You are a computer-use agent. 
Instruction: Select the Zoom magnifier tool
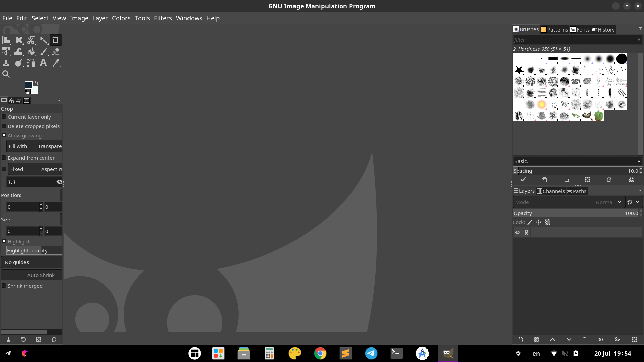coord(6,74)
